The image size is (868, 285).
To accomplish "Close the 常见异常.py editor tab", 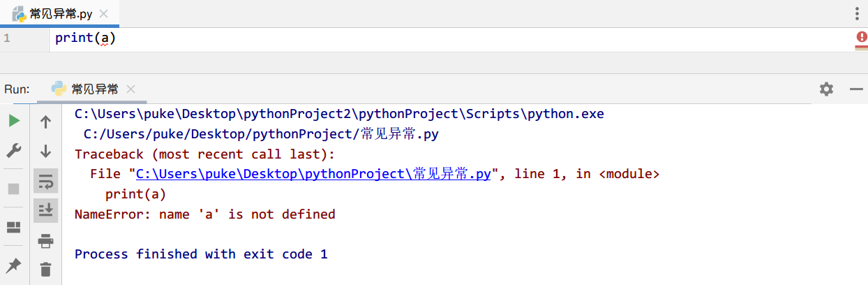I will point(103,13).
